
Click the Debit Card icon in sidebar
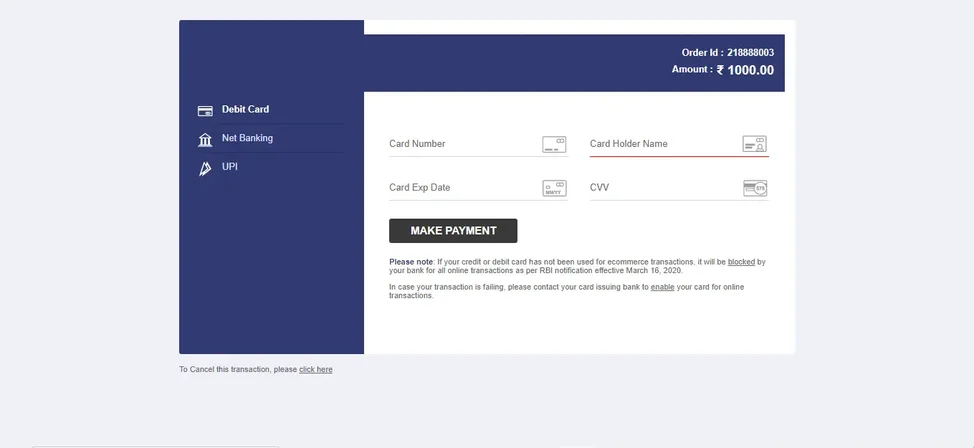[205, 111]
